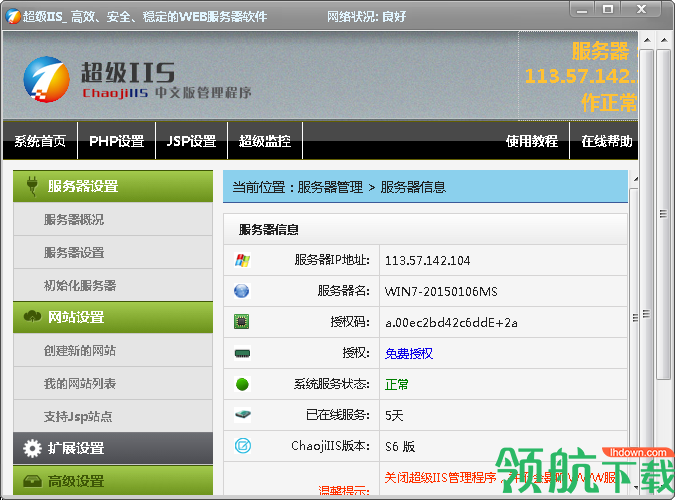
Task: Maximize the ChaojiIIS window
Action: tap(608, 9)
